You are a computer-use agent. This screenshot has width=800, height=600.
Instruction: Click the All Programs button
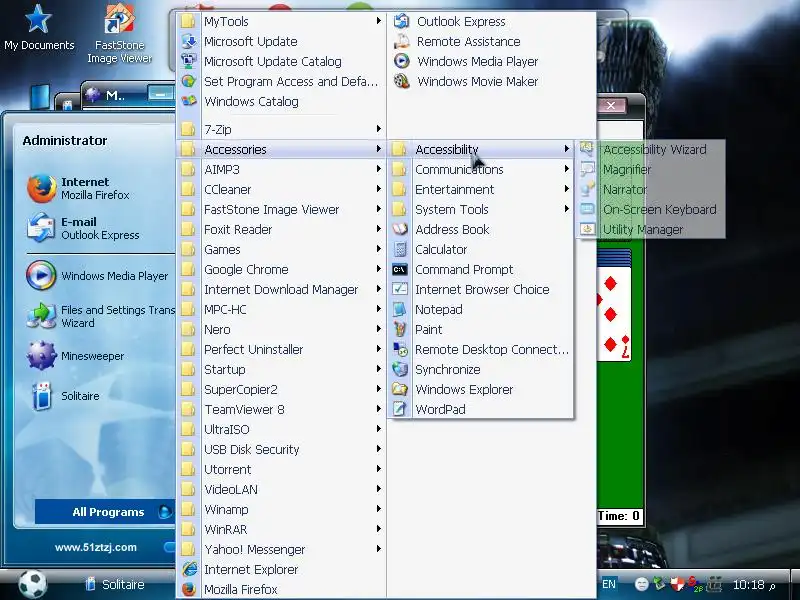point(106,512)
